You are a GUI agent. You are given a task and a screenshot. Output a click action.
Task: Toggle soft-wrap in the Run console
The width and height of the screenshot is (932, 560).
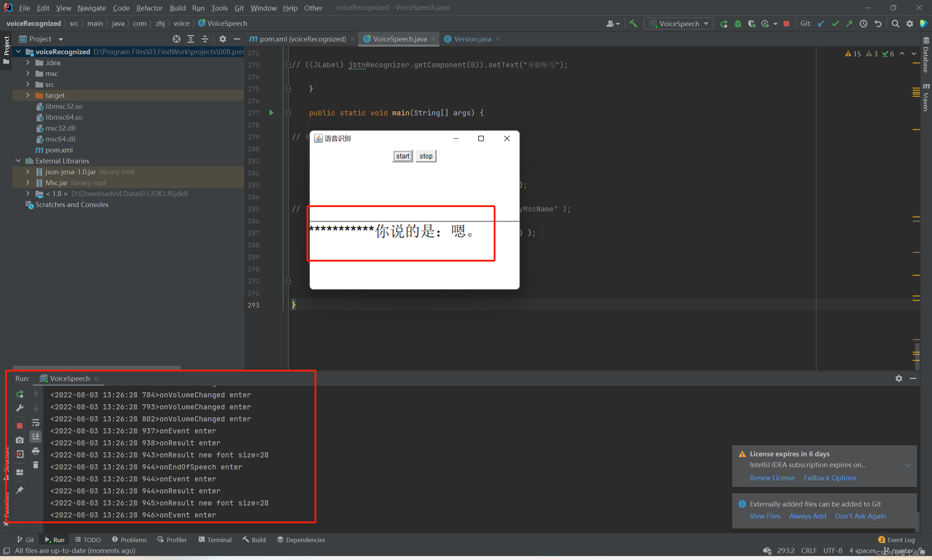point(35,422)
